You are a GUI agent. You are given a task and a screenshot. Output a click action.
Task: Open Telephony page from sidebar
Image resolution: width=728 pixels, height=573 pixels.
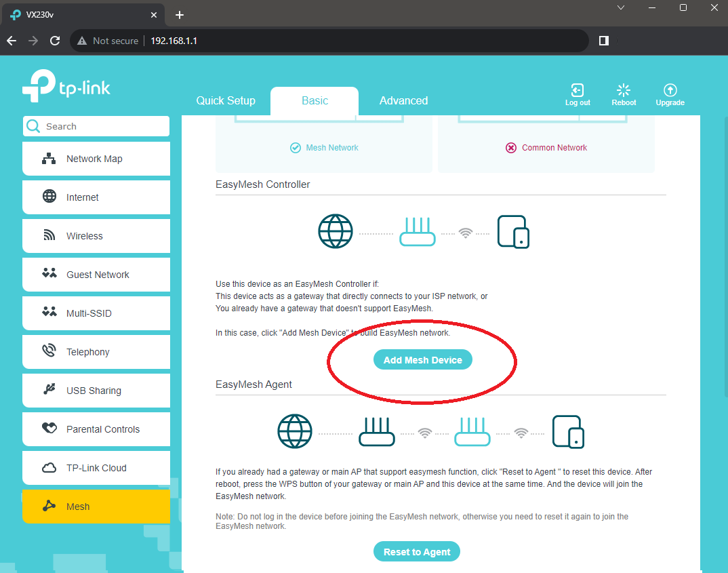point(88,352)
